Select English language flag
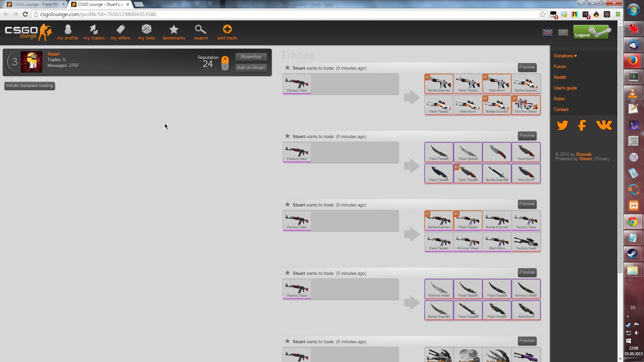This screenshot has width=644, height=362. 547,33
